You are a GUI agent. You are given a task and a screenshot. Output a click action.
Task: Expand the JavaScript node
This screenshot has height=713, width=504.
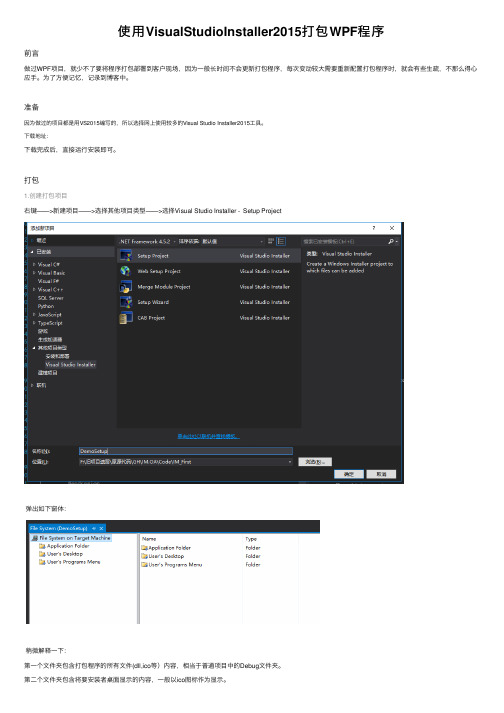point(34,315)
